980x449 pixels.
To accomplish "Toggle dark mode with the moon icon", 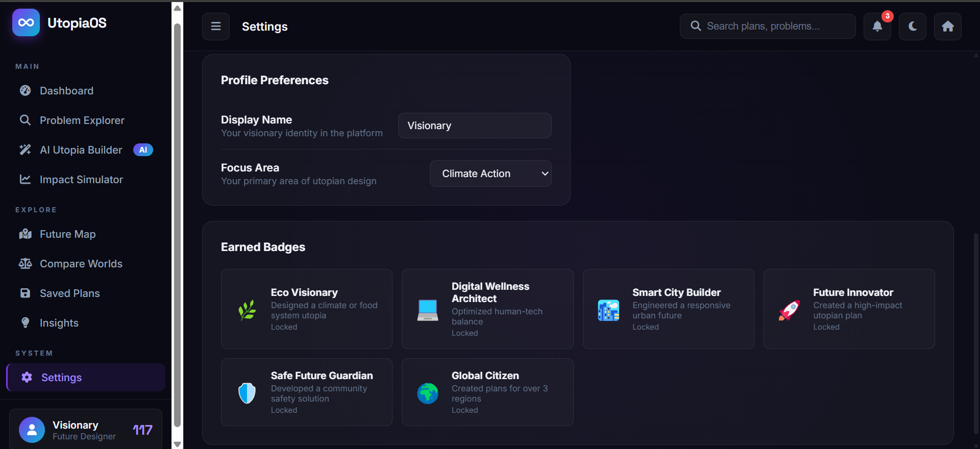I will point(913,27).
